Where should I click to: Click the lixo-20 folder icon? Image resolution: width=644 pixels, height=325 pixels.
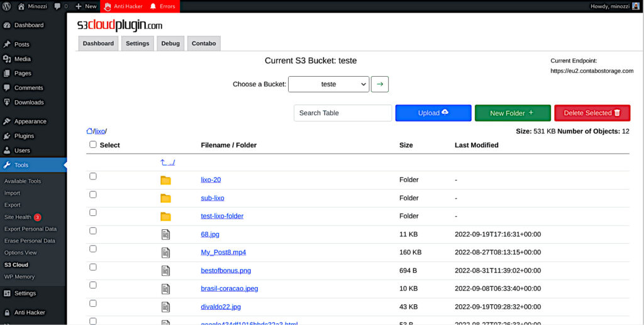click(165, 180)
